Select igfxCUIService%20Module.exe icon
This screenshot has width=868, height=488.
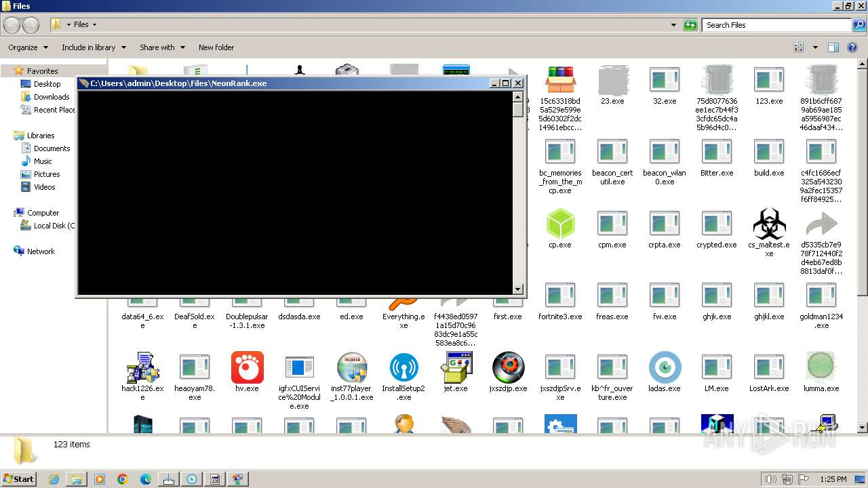pos(299,367)
